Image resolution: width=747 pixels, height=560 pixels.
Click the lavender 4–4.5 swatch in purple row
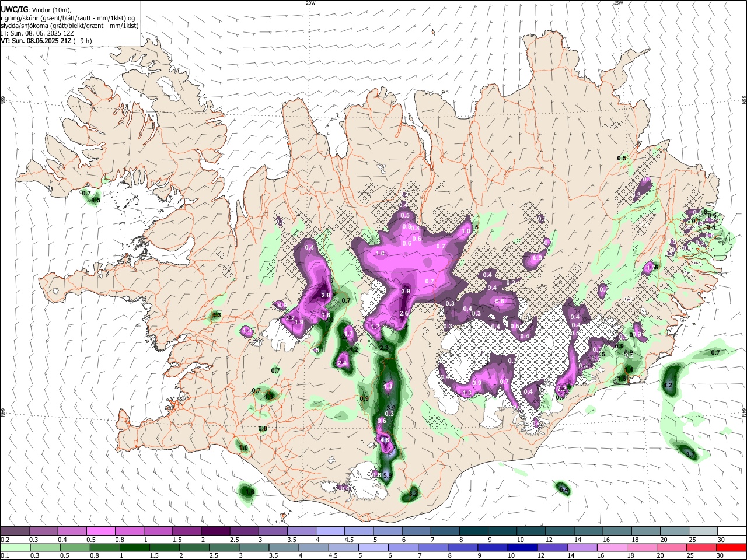pyautogui.click(x=330, y=531)
